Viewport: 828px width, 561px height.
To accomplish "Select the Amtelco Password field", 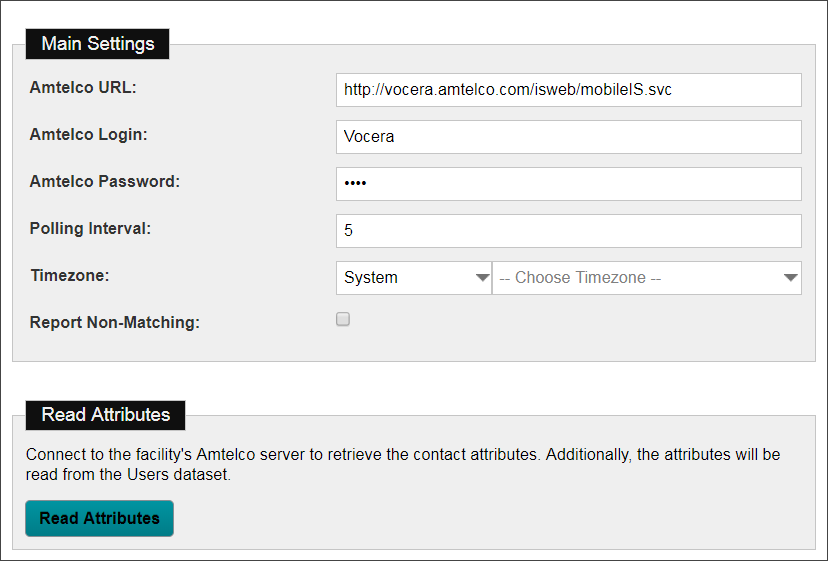I will 568,184.
